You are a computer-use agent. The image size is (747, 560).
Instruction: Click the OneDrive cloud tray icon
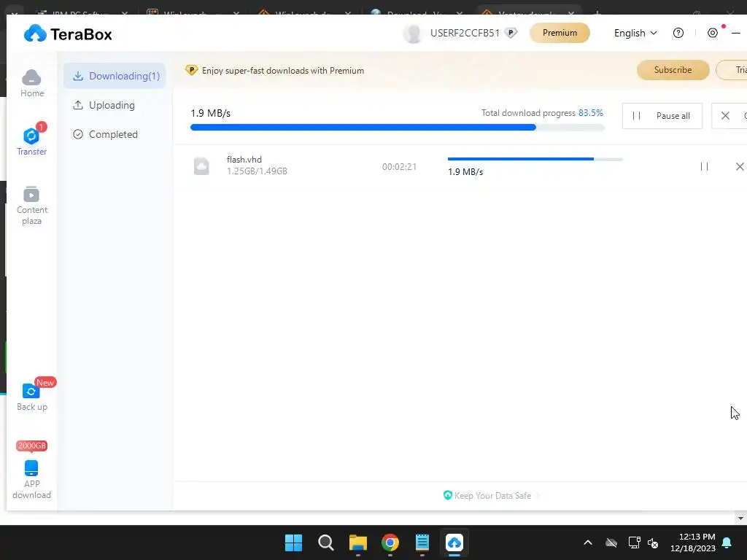pos(611,542)
